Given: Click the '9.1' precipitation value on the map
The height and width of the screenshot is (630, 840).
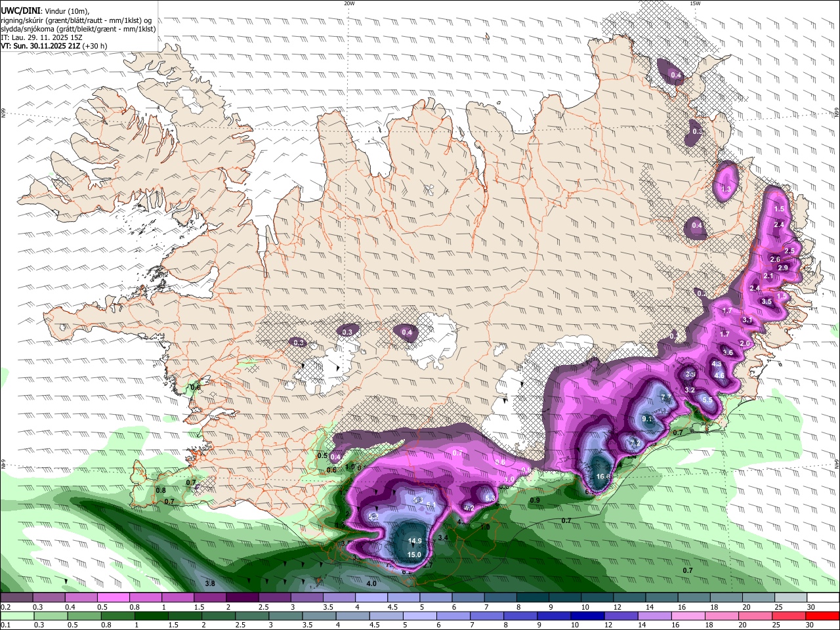Looking at the screenshot, I should click(x=648, y=419).
